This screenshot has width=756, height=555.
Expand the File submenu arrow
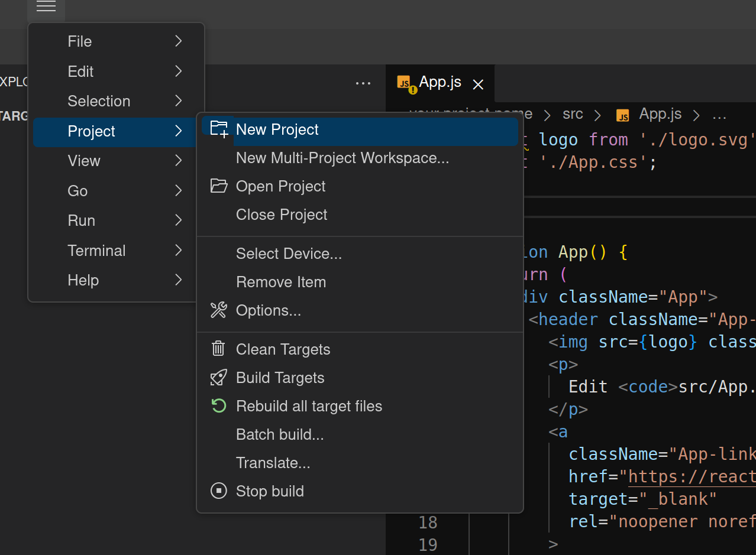click(179, 41)
